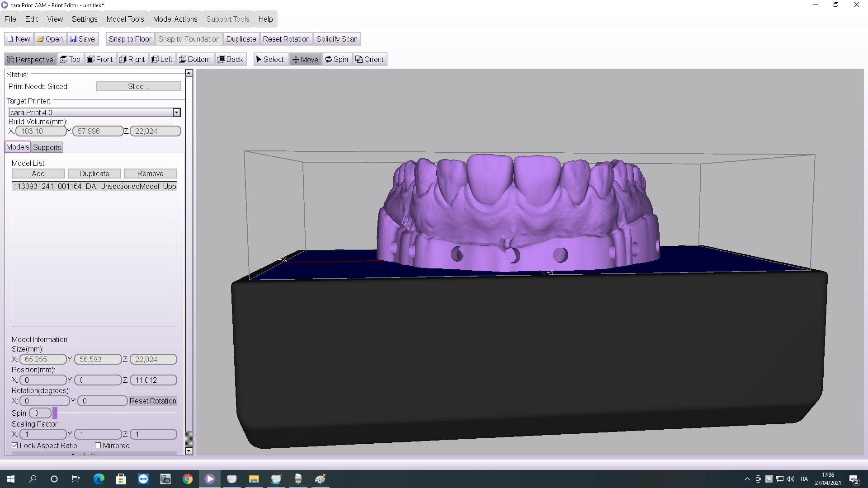Click Rotation Y input field
Image resolution: width=868 pixels, height=488 pixels.
click(x=102, y=401)
